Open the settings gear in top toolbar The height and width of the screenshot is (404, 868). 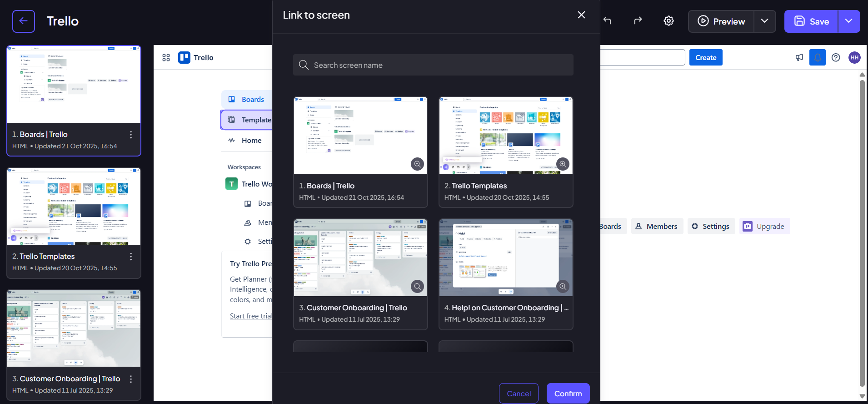click(x=668, y=21)
